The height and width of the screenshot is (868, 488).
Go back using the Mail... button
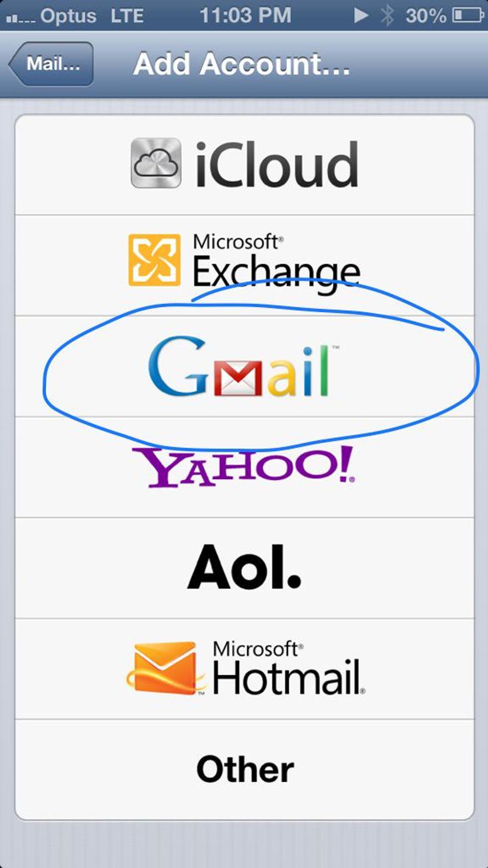tap(51, 64)
